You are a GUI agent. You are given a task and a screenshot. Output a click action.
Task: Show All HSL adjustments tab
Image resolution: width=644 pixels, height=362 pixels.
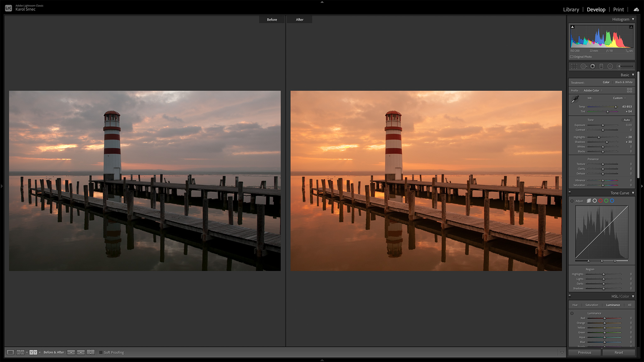630,305
